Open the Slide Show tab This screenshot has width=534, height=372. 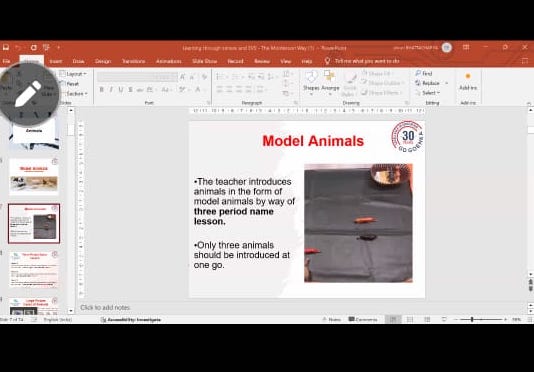point(204,61)
